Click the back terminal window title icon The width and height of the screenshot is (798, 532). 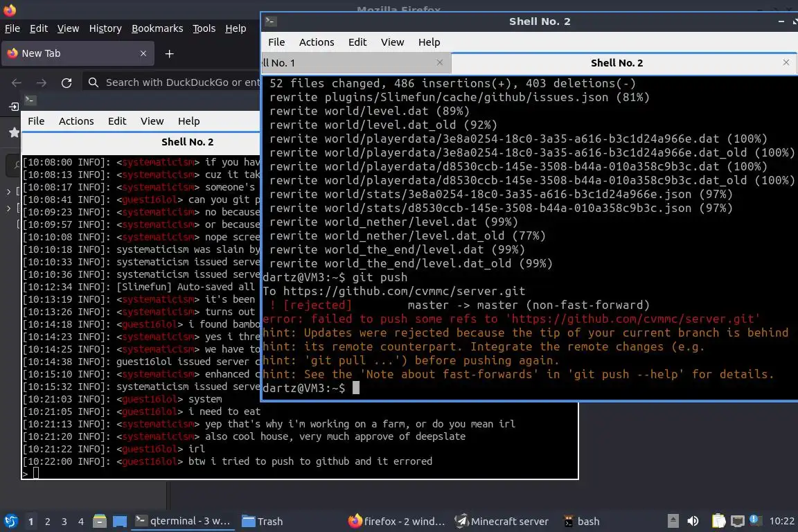[30, 100]
